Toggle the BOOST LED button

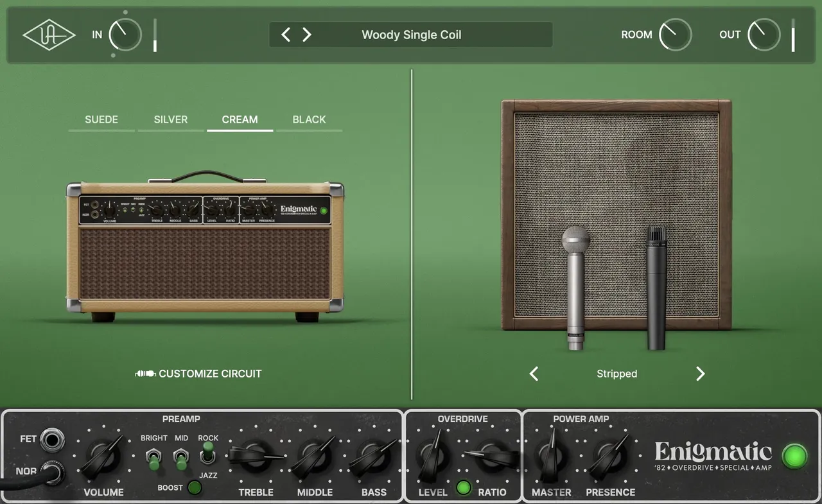[x=194, y=488]
